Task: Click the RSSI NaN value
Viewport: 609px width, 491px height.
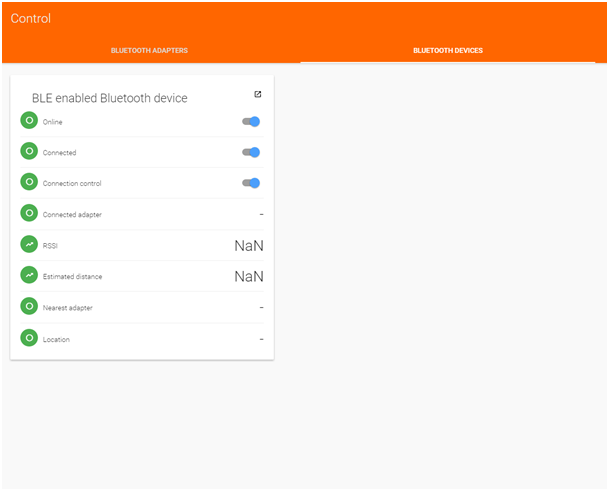Action: (249, 246)
